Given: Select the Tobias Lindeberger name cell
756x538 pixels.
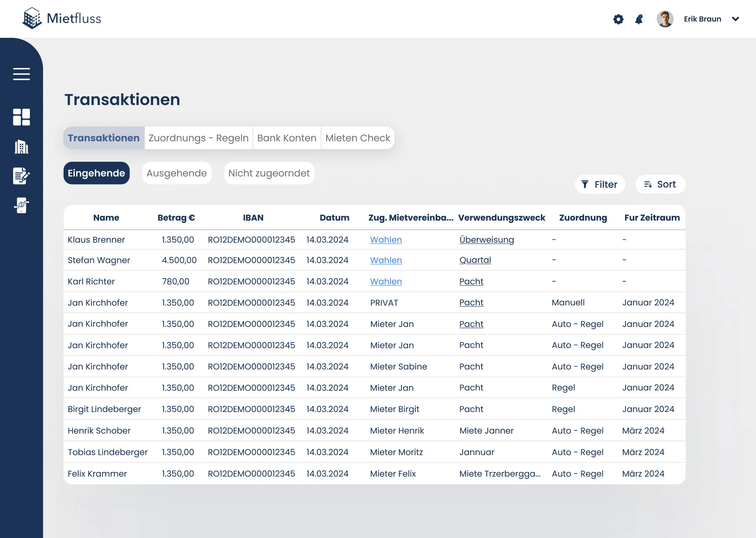Looking at the screenshot, I should tap(108, 452).
